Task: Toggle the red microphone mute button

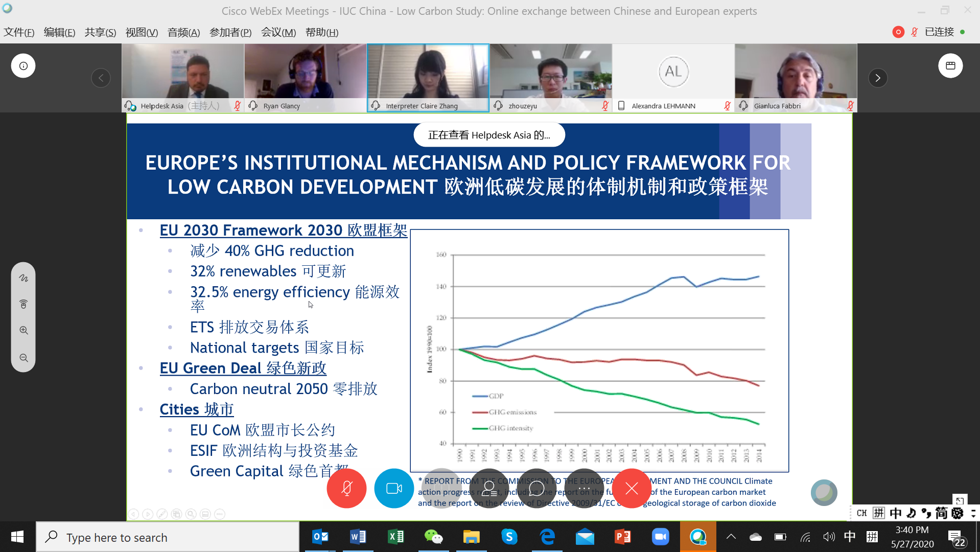Action: tap(346, 489)
